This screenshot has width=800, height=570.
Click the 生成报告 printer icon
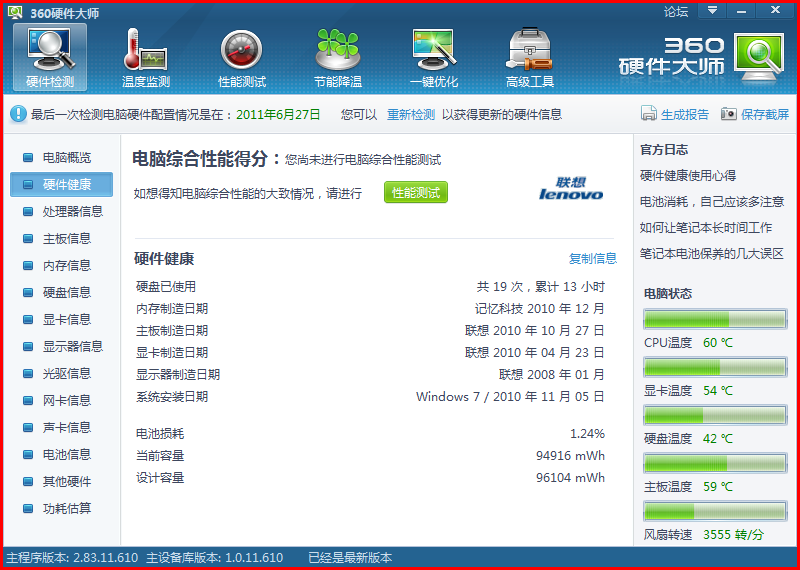point(648,113)
